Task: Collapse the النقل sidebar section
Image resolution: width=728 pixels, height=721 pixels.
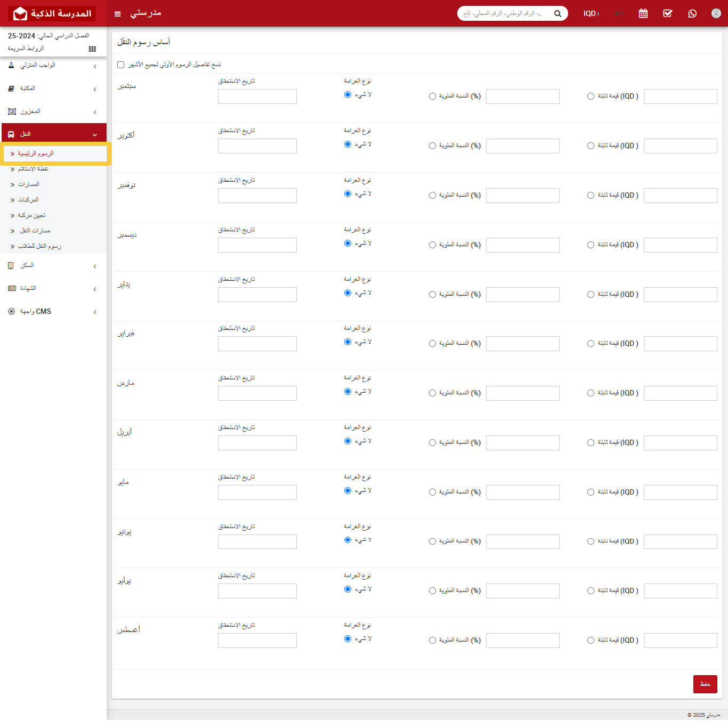Action: pyautogui.click(x=53, y=134)
